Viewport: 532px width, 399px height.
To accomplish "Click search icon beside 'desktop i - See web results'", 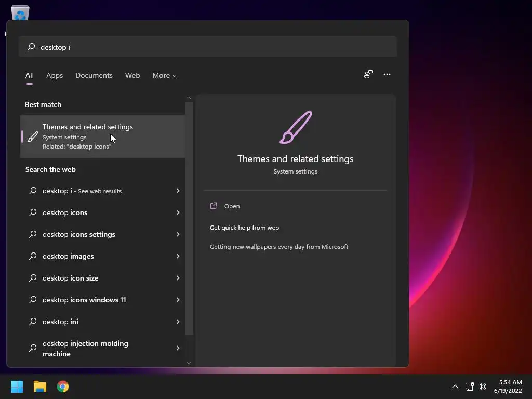I will pyautogui.click(x=33, y=191).
